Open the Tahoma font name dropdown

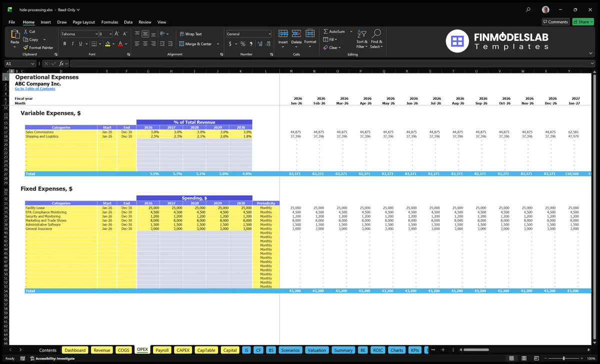coord(96,34)
